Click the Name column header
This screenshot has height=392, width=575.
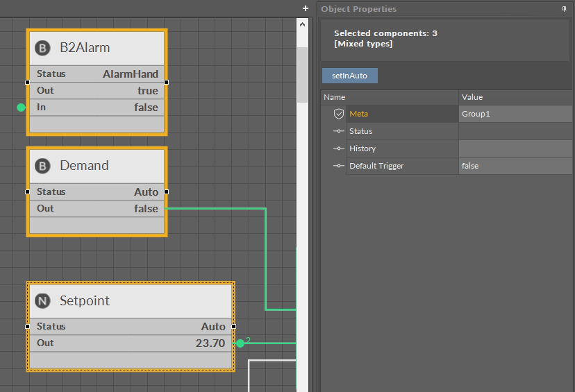click(x=335, y=97)
